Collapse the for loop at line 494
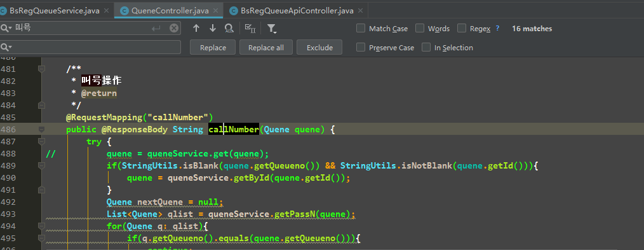The height and width of the screenshot is (250, 644). (41, 226)
